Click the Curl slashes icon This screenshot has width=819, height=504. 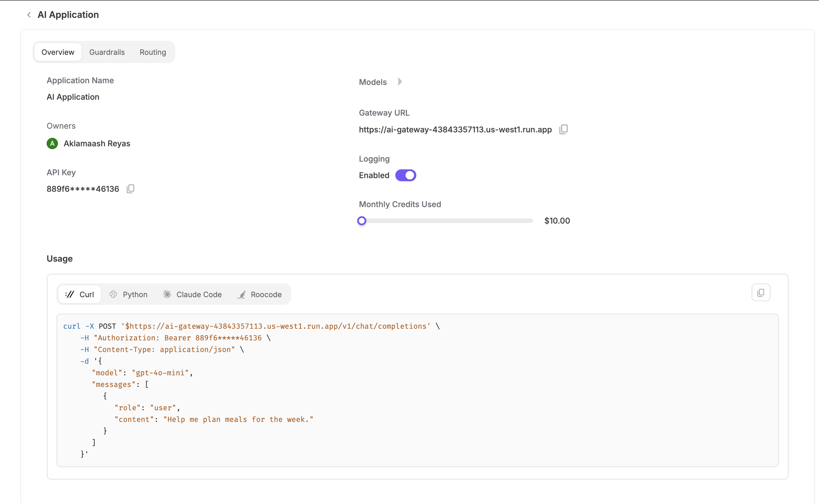pos(70,294)
